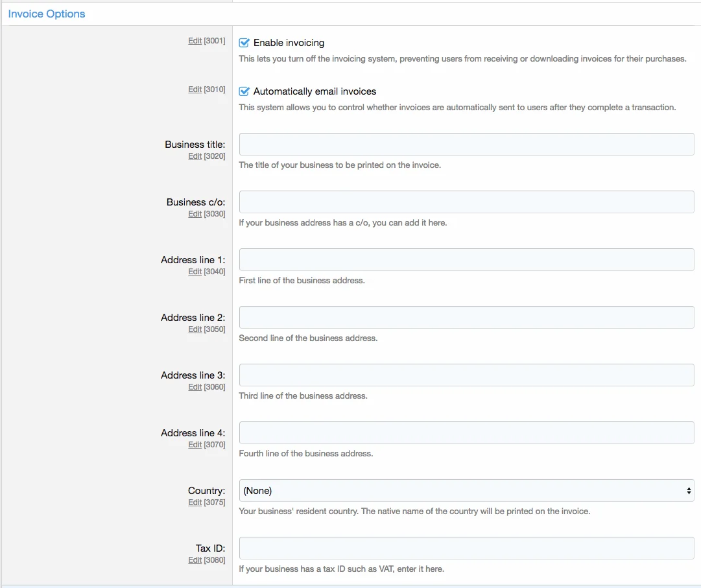Image resolution: width=701 pixels, height=588 pixels.
Task: Click the Address line 3 input
Action: point(466,375)
